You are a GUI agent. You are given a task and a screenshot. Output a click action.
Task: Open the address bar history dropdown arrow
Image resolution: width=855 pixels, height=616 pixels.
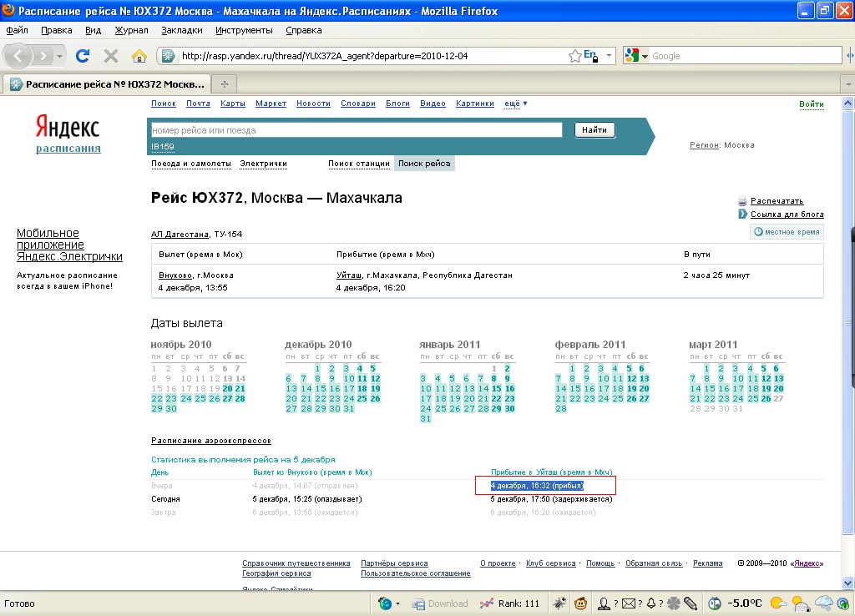click(x=609, y=56)
